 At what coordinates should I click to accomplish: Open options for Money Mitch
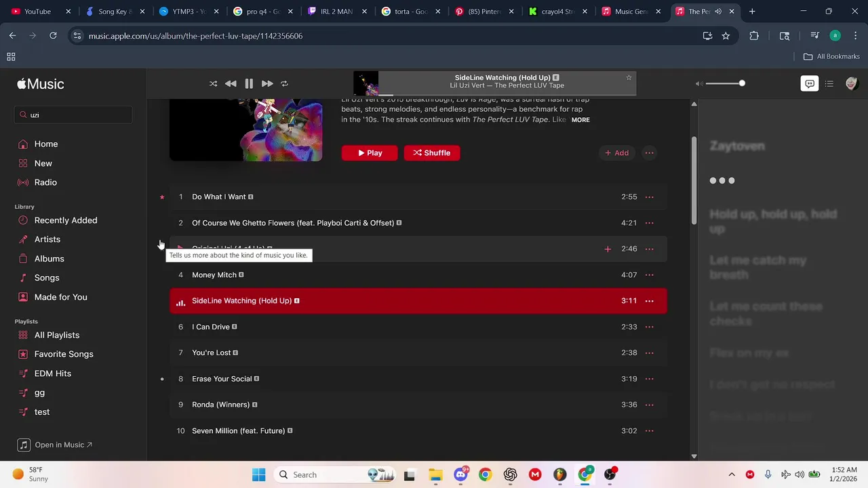click(650, 275)
